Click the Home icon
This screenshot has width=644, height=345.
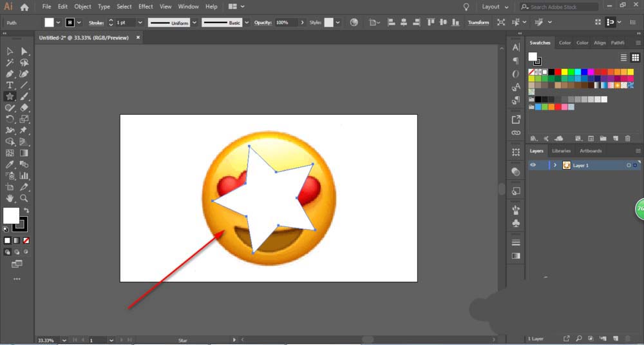tap(24, 7)
